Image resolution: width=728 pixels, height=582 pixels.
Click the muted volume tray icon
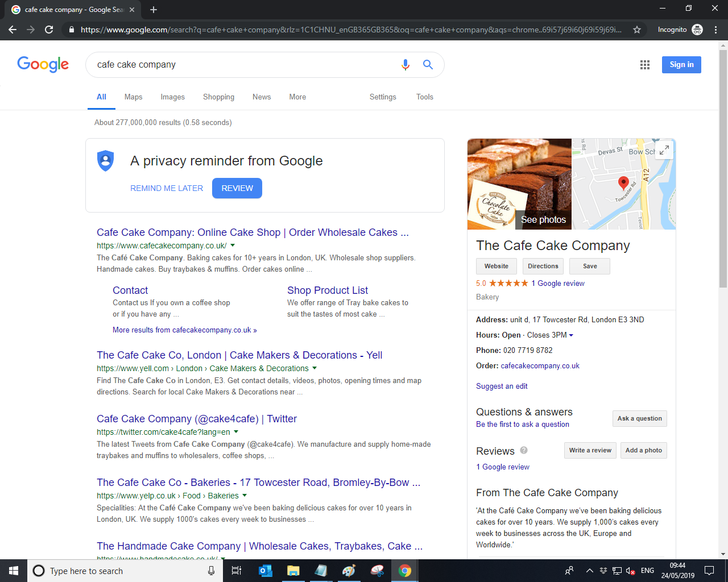click(x=631, y=571)
